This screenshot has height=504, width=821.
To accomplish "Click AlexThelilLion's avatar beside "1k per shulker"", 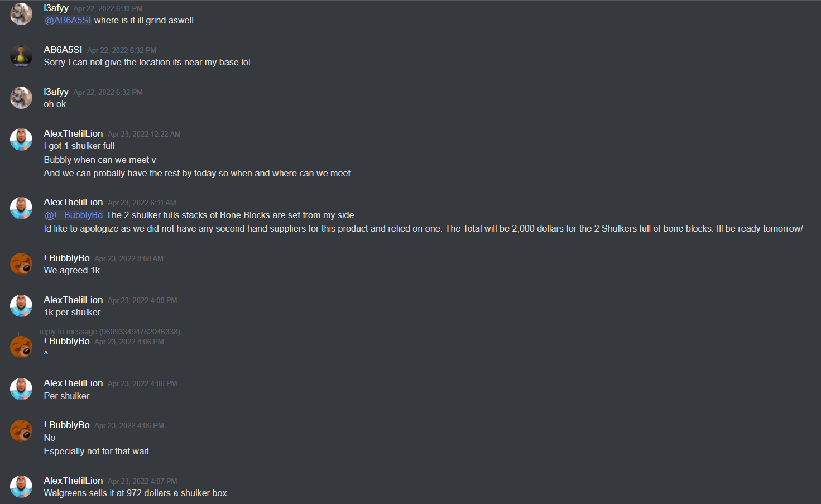I will (x=21, y=306).
